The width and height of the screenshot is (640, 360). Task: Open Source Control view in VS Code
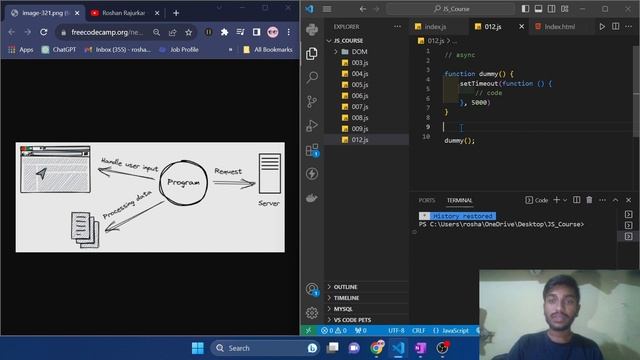point(312,101)
